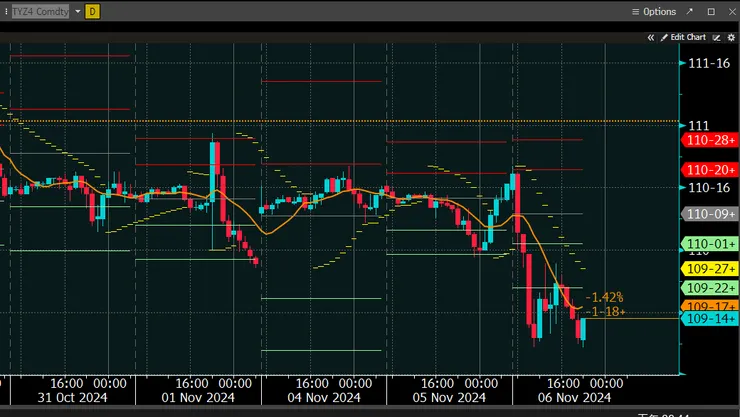The width and height of the screenshot is (740, 417).
Task: Click the yellow 109-27+ price label
Action: tap(710, 269)
